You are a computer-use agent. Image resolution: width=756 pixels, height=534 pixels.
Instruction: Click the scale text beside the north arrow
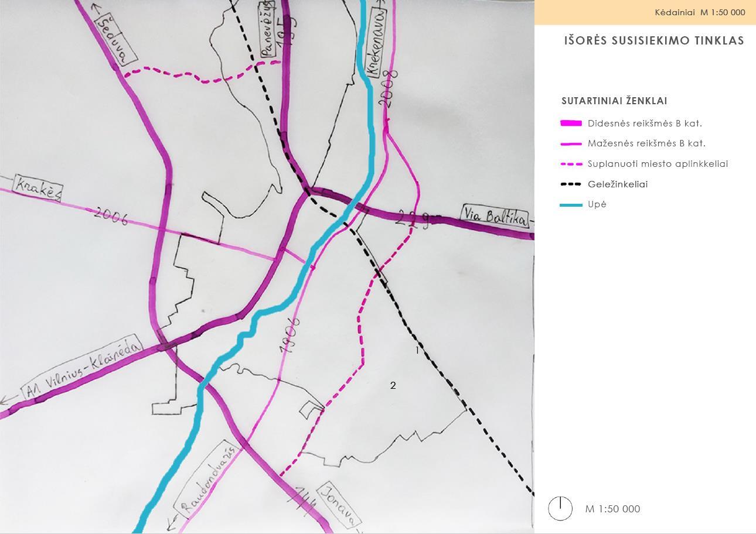click(x=612, y=509)
